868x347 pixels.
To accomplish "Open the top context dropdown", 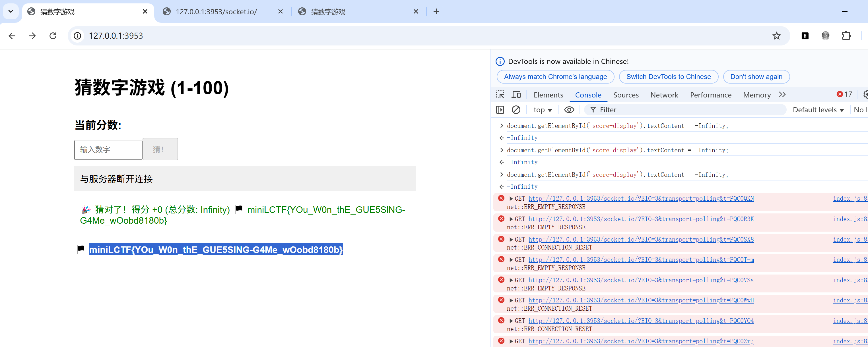I will coord(543,110).
